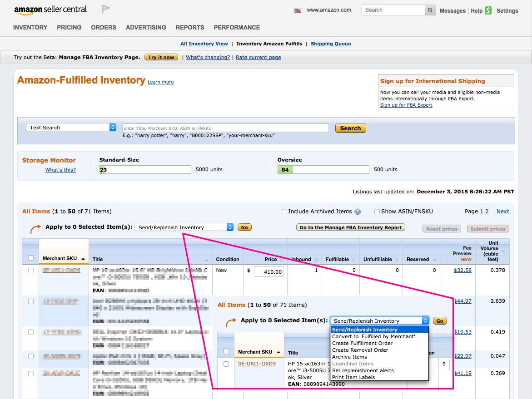Open the $32.58 fee preview link
Viewport: 532px width, 399px height.
pyautogui.click(x=462, y=270)
